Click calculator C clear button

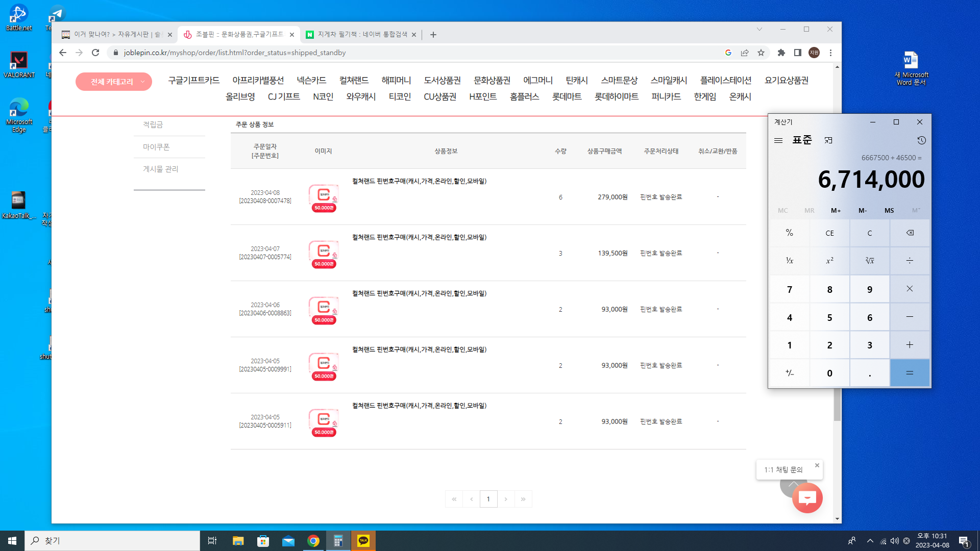pyautogui.click(x=870, y=233)
